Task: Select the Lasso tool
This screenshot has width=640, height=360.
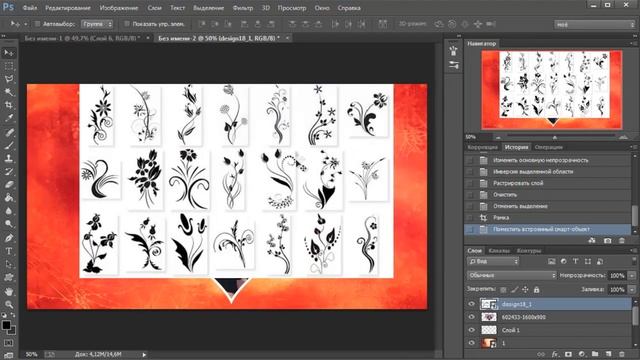Action: [9, 79]
